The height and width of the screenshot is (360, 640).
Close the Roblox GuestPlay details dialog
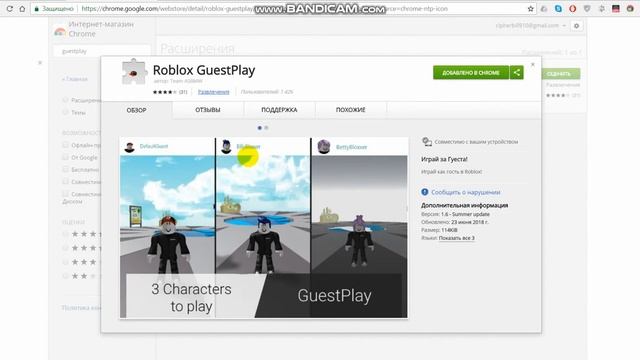pos(533,64)
